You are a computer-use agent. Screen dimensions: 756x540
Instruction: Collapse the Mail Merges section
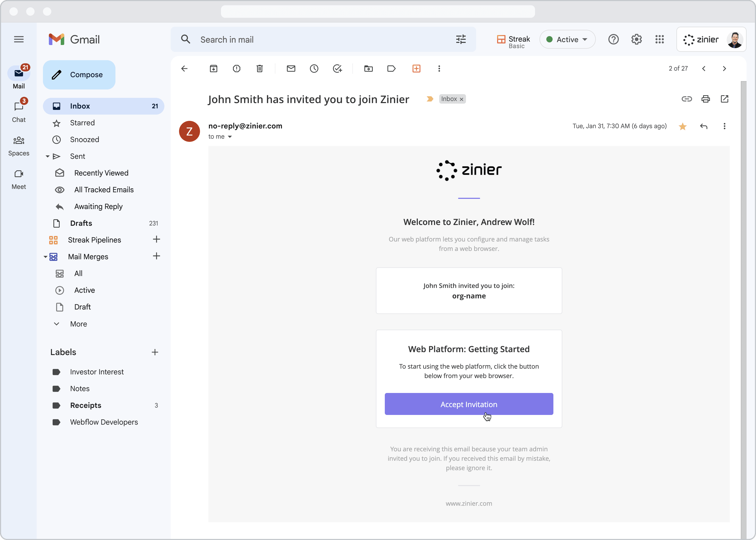pyautogui.click(x=45, y=256)
